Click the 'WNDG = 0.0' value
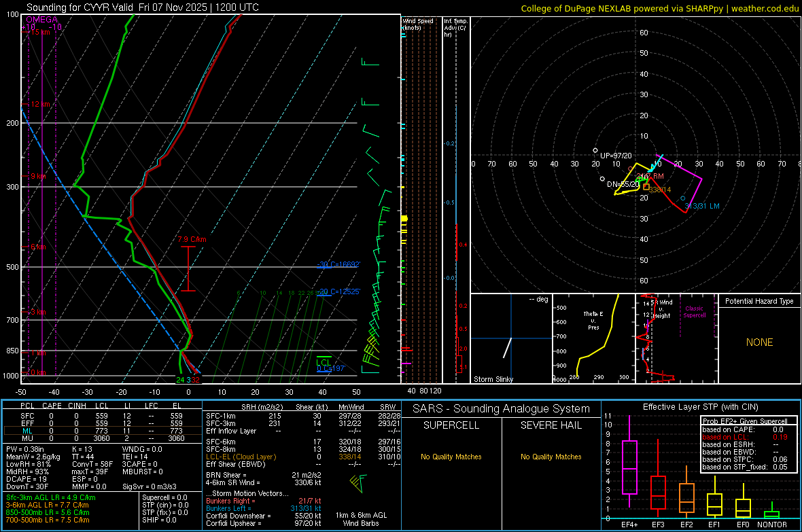 point(142,449)
